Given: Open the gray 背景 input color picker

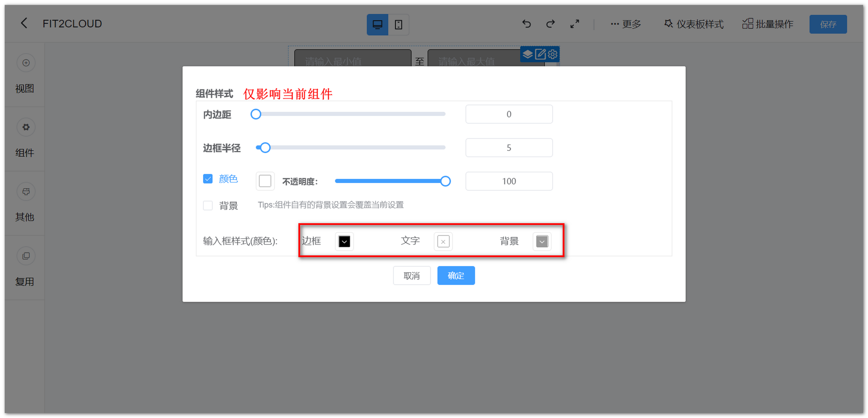Looking at the screenshot, I should coord(542,241).
